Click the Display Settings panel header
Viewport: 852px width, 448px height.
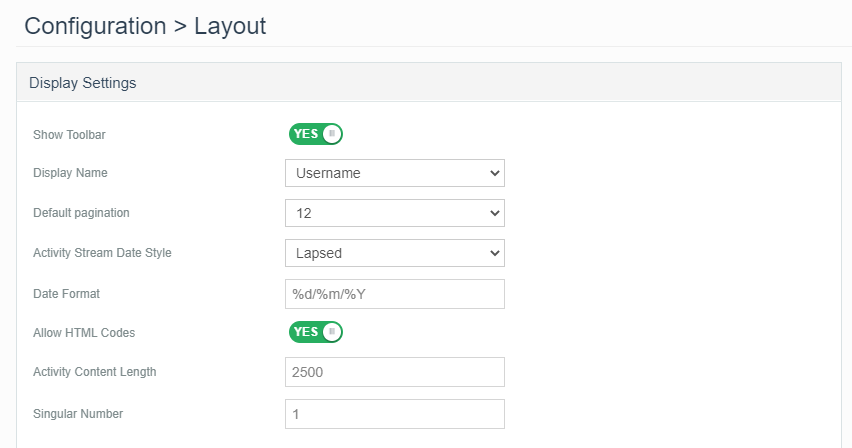(428, 83)
